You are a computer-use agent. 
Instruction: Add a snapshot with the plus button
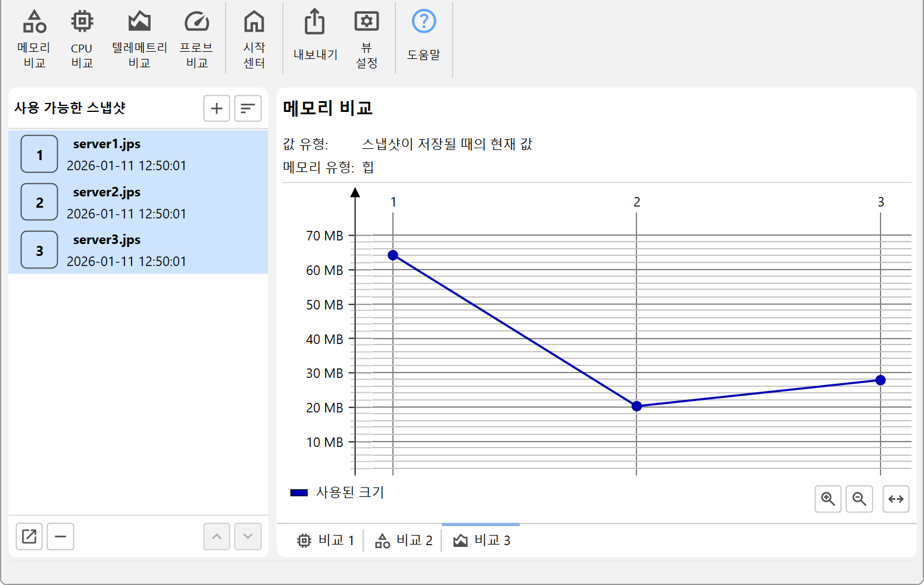click(217, 108)
